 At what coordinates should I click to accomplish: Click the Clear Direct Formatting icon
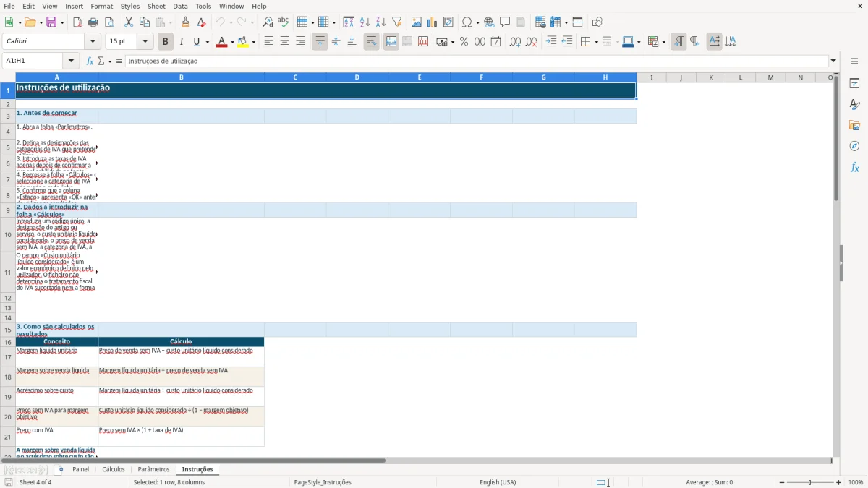201,22
